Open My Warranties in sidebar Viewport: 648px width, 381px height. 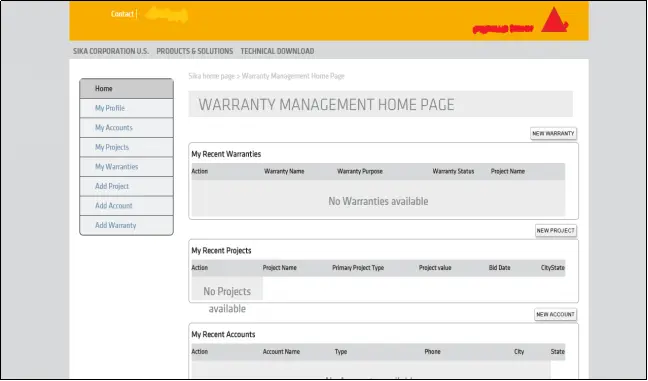[x=126, y=167]
